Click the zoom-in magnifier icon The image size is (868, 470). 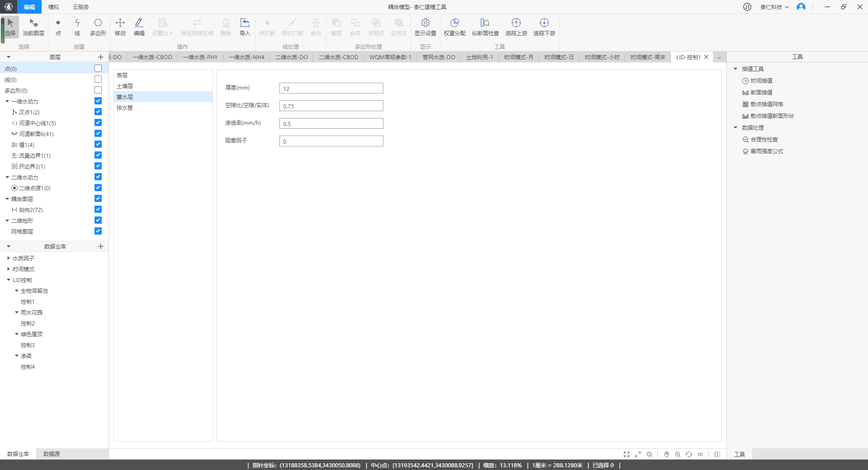pos(678,454)
